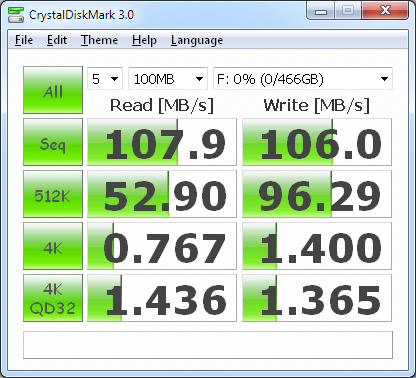416x378 pixels.
Task: Expand the drive selector showing F: 0%
Action: 303,79
